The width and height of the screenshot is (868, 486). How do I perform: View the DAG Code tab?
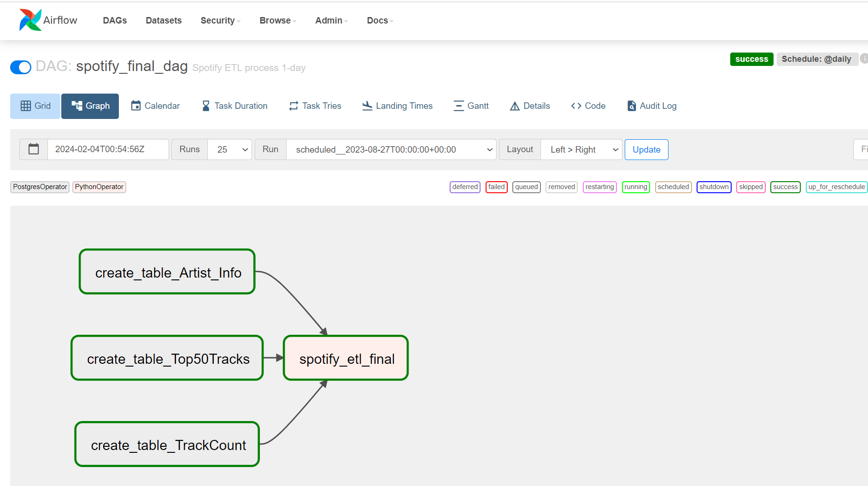click(588, 106)
